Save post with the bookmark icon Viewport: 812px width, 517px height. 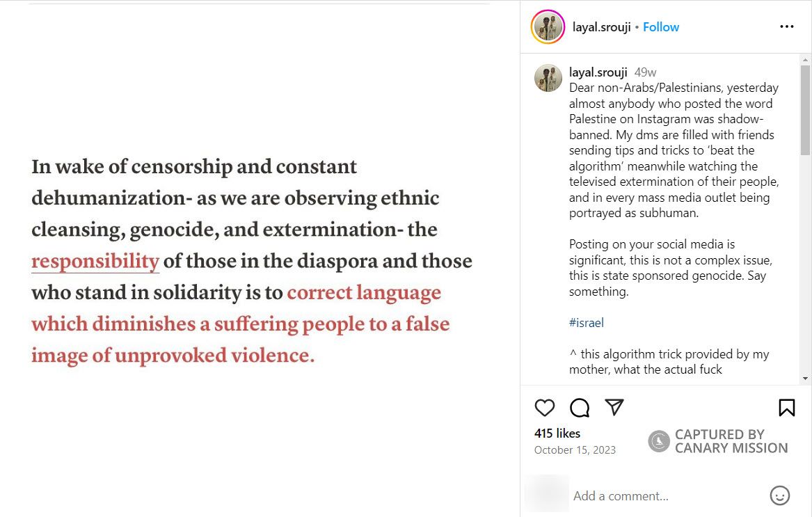coord(787,408)
